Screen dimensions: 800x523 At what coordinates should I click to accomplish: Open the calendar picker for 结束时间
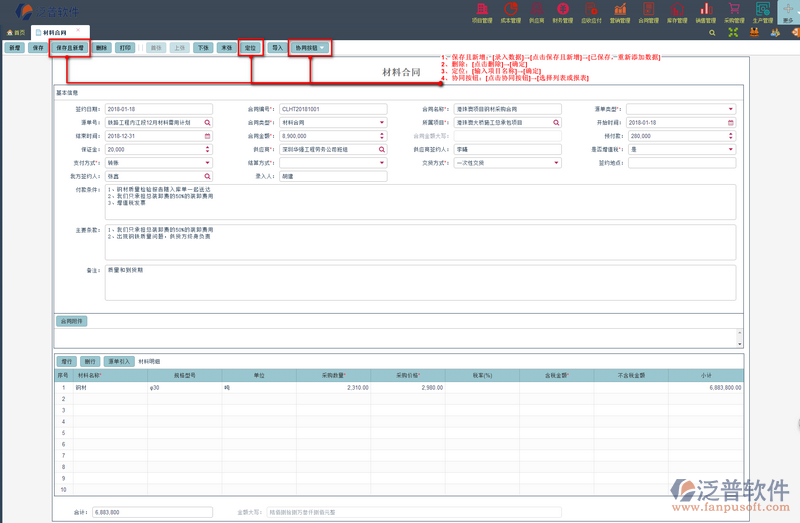coord(208,136)
